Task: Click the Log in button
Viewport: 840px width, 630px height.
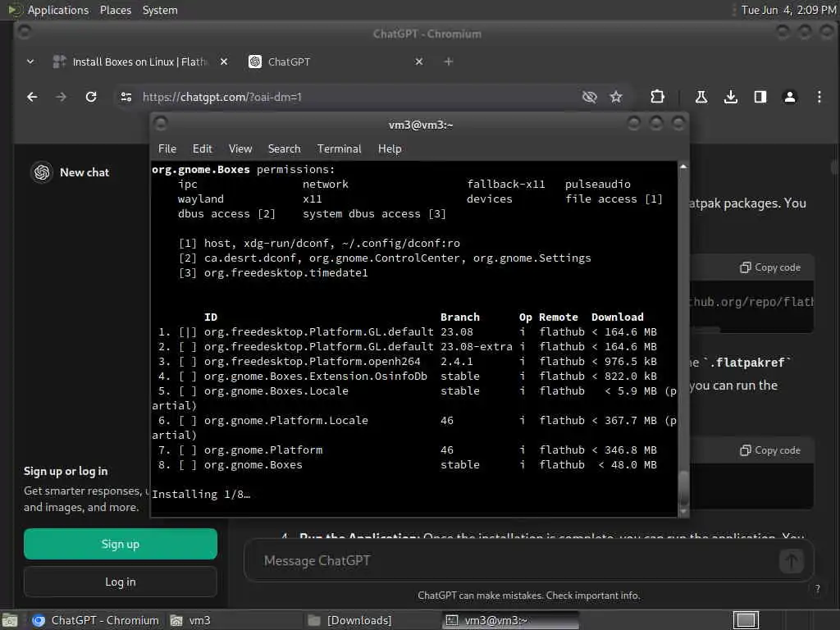Action: (121, 582)
